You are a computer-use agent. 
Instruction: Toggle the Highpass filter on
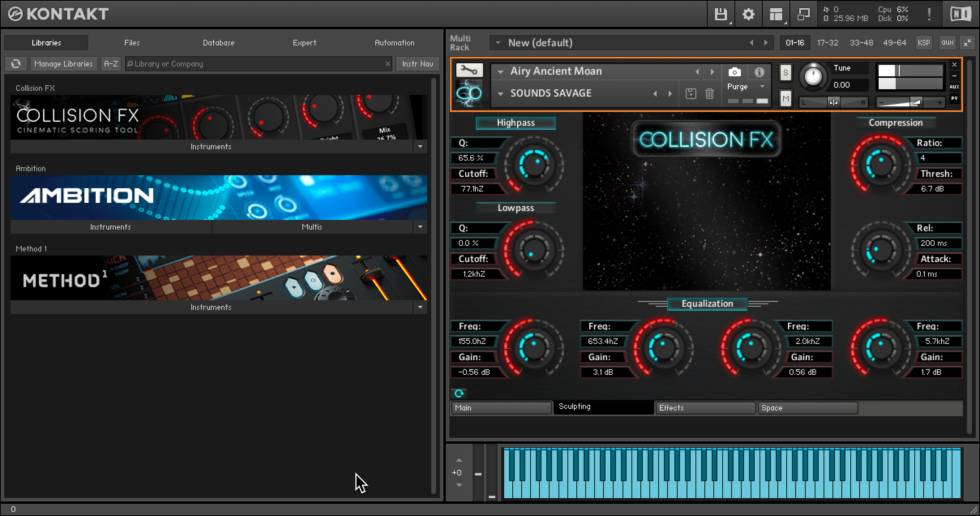click(x=516, y=123)
